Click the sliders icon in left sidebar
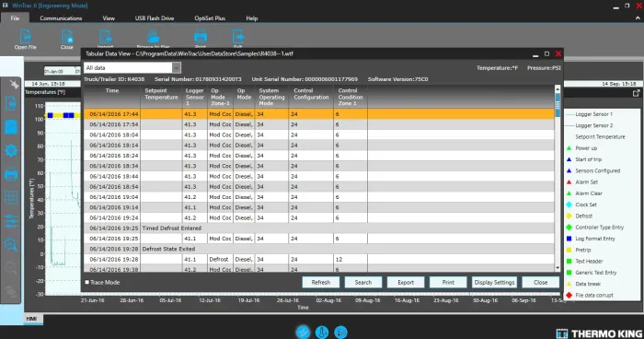The image size is (644, 339). 11,221
